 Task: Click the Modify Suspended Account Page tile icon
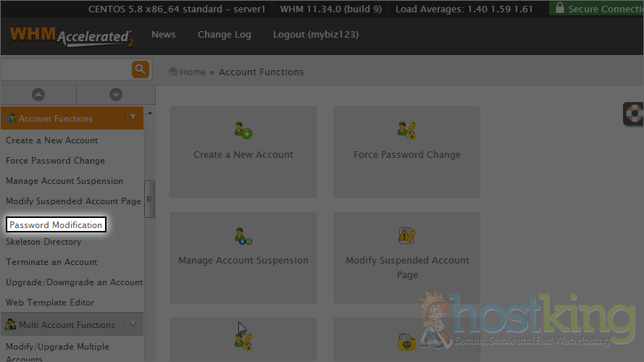click(x=406, y=236)
